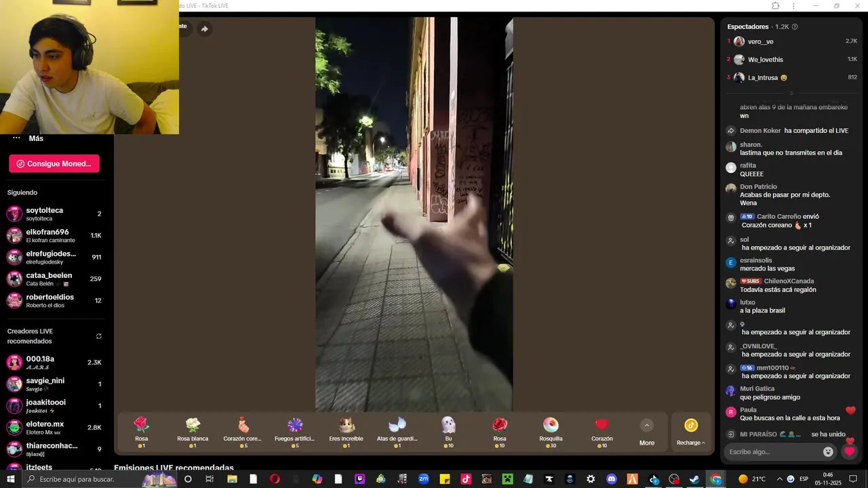Refresh Creadores LIVE recomendados list

click(x=99, y=336)
